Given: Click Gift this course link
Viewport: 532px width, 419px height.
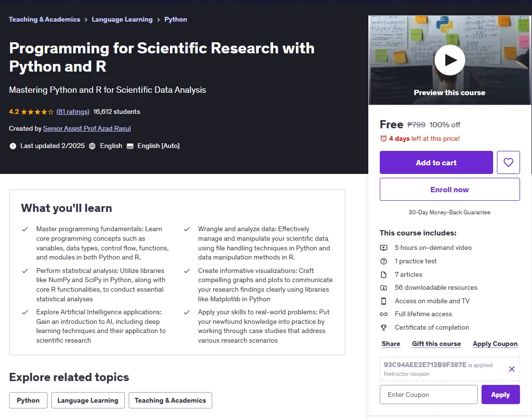Looking at the screenshot, I should point(436,344).
